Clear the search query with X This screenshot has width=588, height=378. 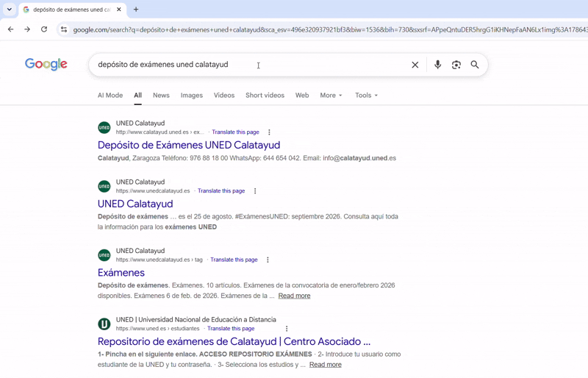pos(415,65)
